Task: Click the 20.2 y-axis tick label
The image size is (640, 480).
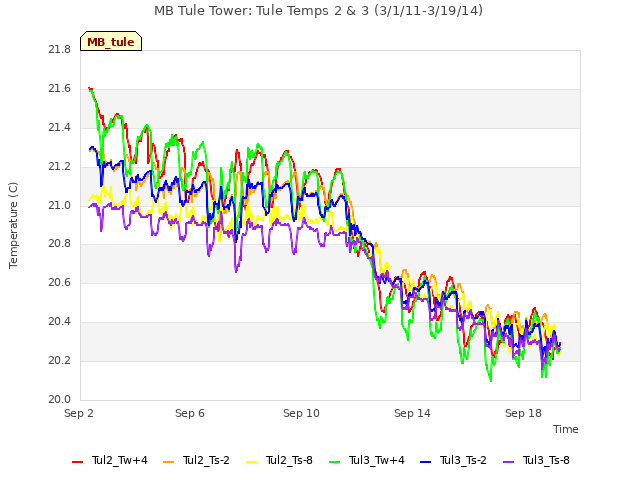Action: pyautogui.click(x=60, y=360)
